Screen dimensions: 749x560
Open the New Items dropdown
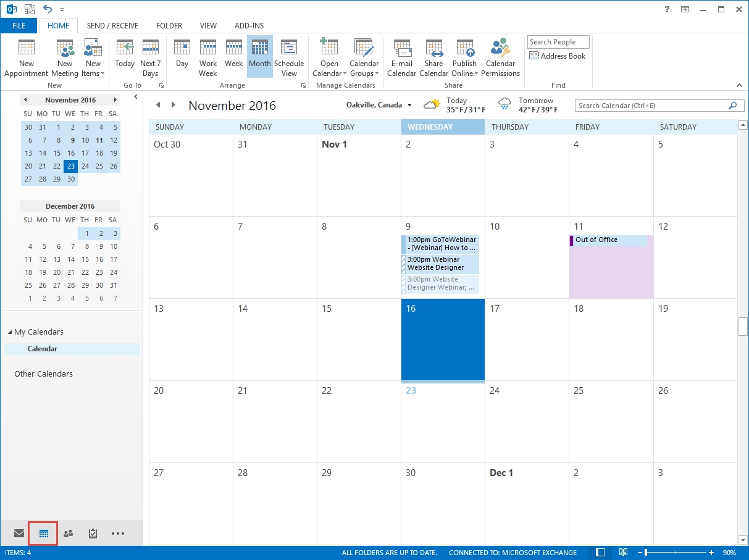coord(93,57)
